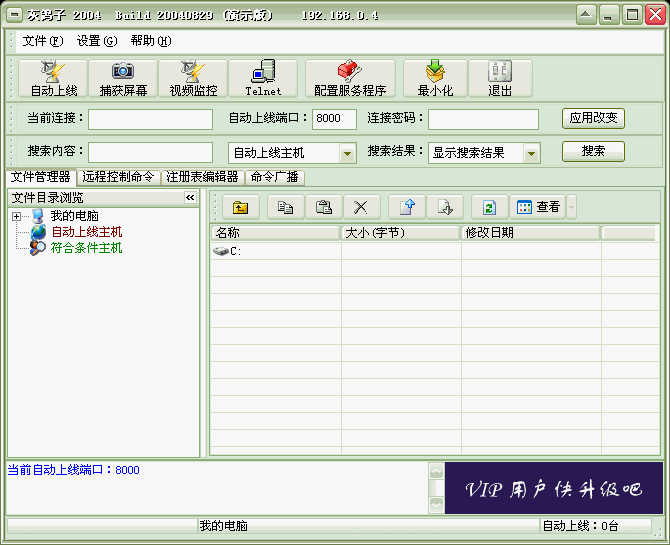670x545 pixels.
Task: Click the 最小化 toolbar icon
Action: tap(436, 78)
